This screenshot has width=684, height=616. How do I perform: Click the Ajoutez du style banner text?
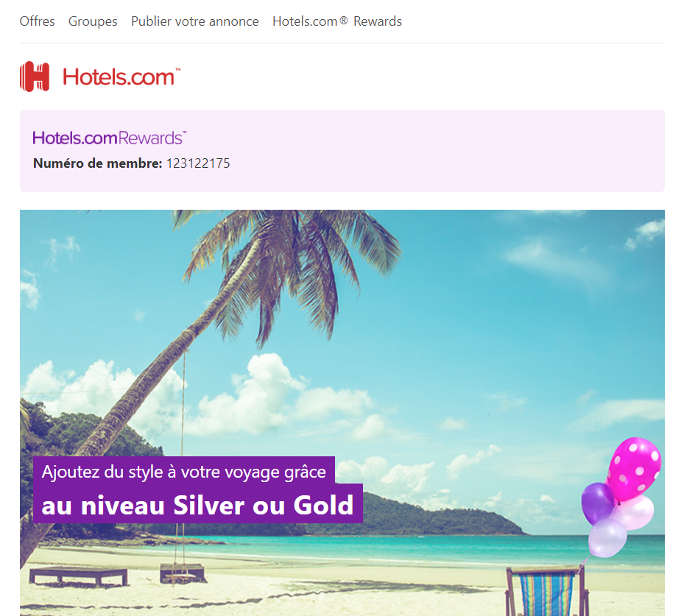click(183, 472)
